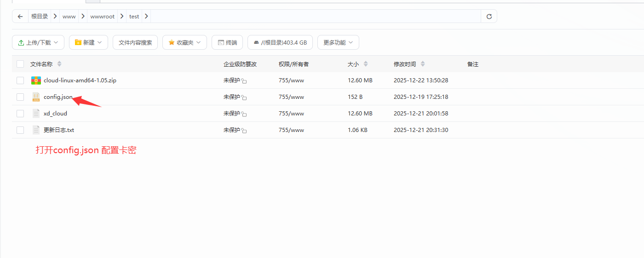
Task: Go to 根目录 in breadcrumb path
Action: tap(40, 17)
